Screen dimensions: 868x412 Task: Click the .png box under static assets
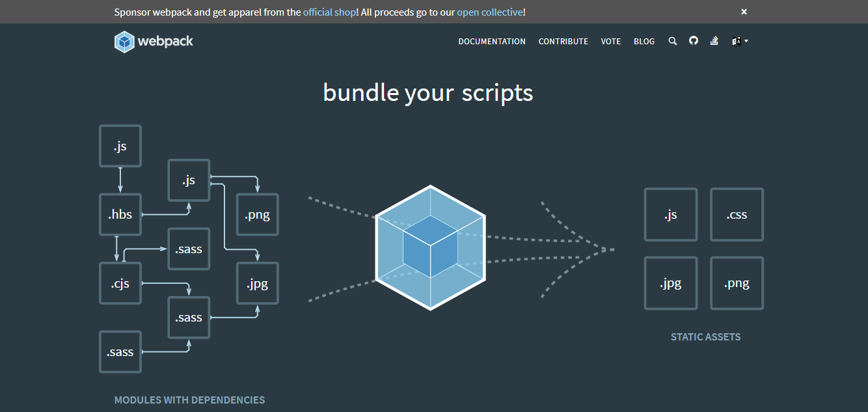(737, 283)
